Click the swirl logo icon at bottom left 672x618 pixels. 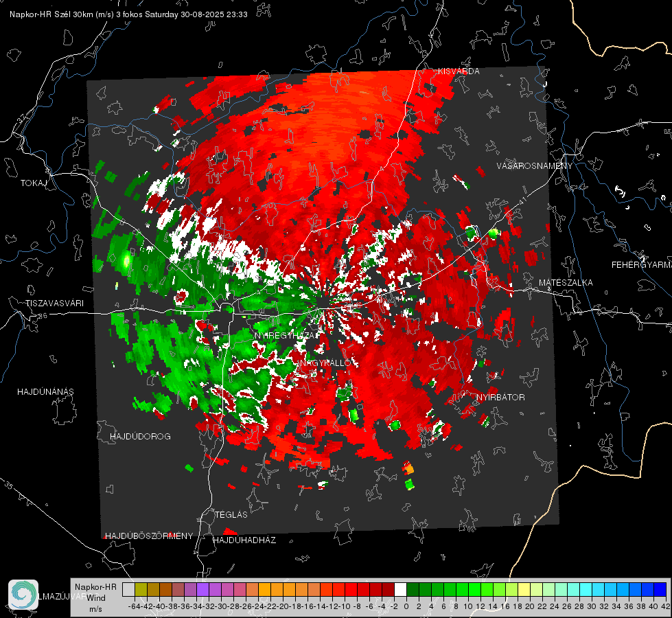pyautogui.click(x=23, y=595)
